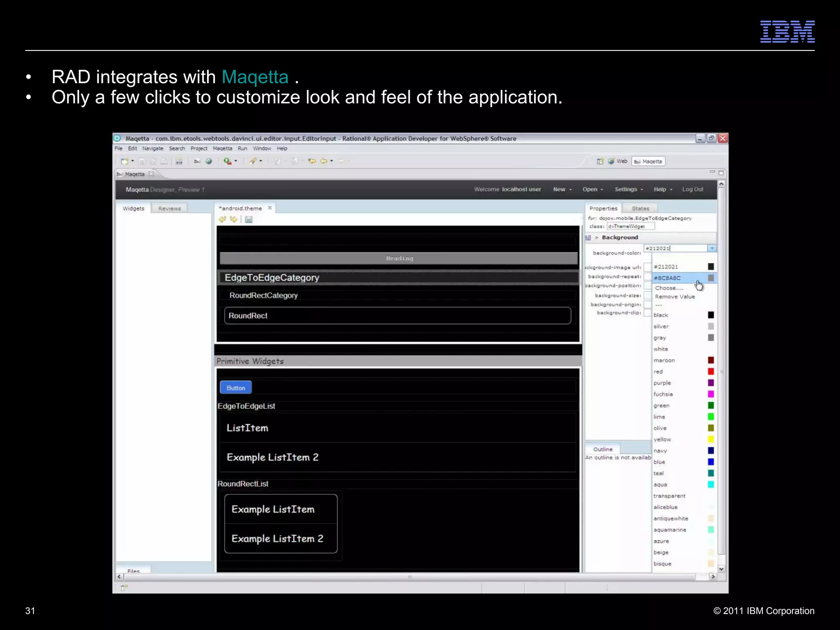840x630 pixels.
Task: Select the Choose.... color option
Action: [669, 288]
